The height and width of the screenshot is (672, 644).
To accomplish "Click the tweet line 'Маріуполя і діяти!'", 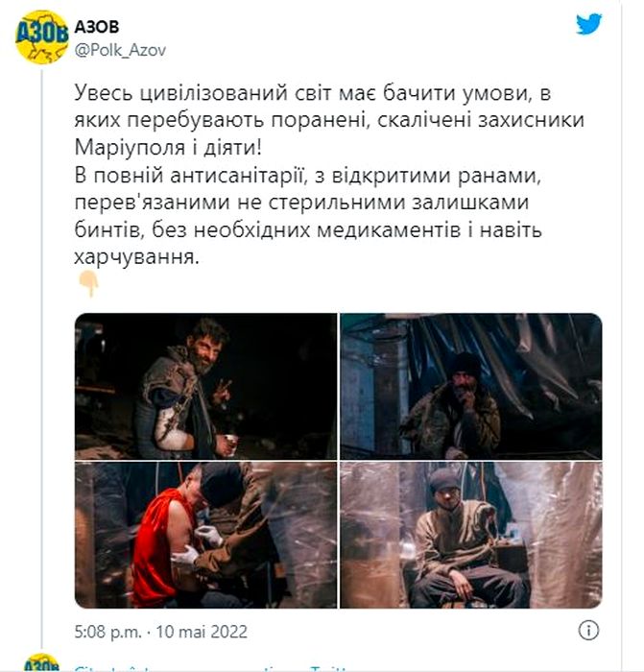I will point(168,148).
